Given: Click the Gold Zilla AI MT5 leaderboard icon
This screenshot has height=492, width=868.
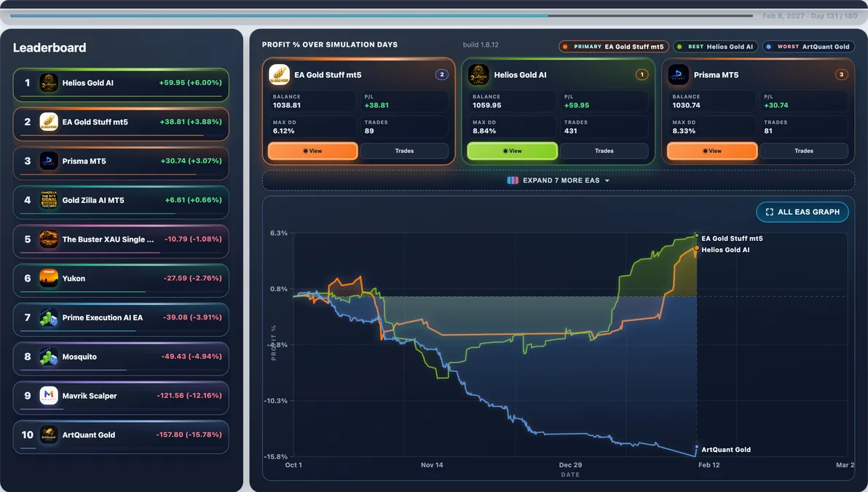Looking at the screenshot, I should 49,200.
